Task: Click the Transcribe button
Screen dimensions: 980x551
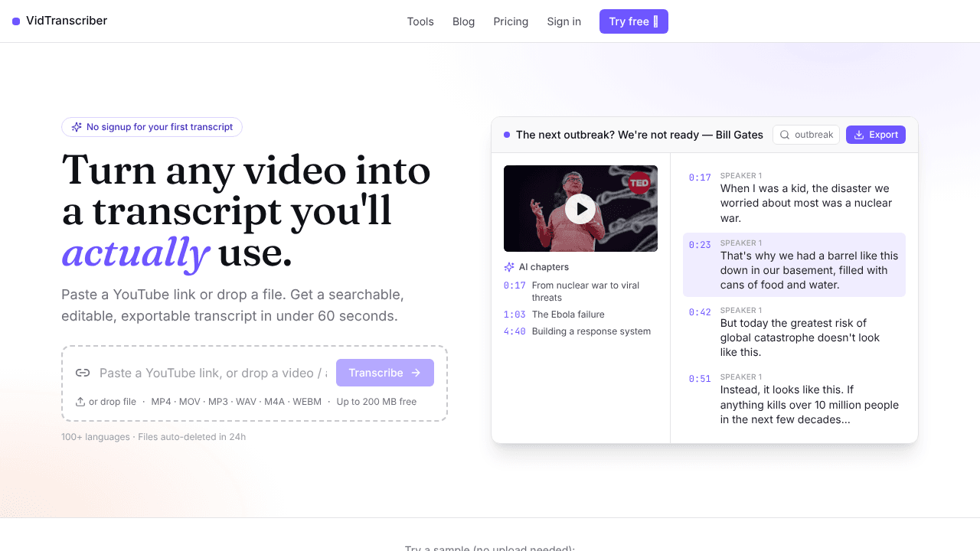Action: pyautogui.click(x=385, y=373)
